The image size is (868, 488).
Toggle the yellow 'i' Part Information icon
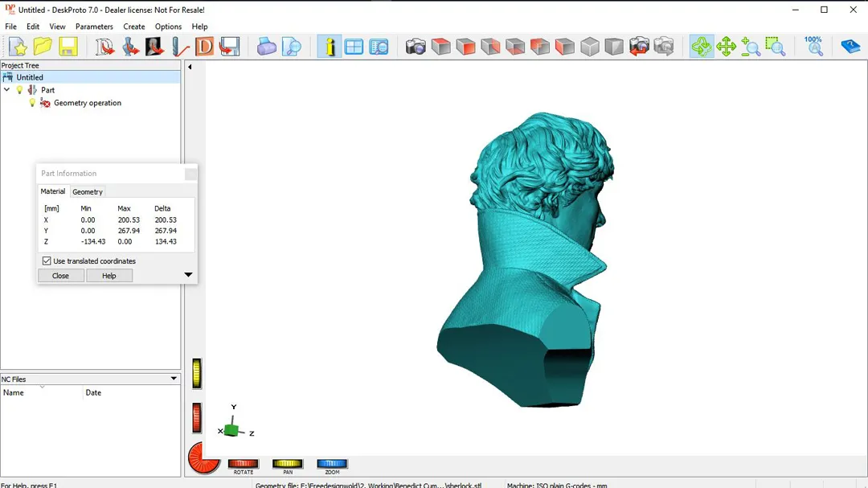click(329, 47)
